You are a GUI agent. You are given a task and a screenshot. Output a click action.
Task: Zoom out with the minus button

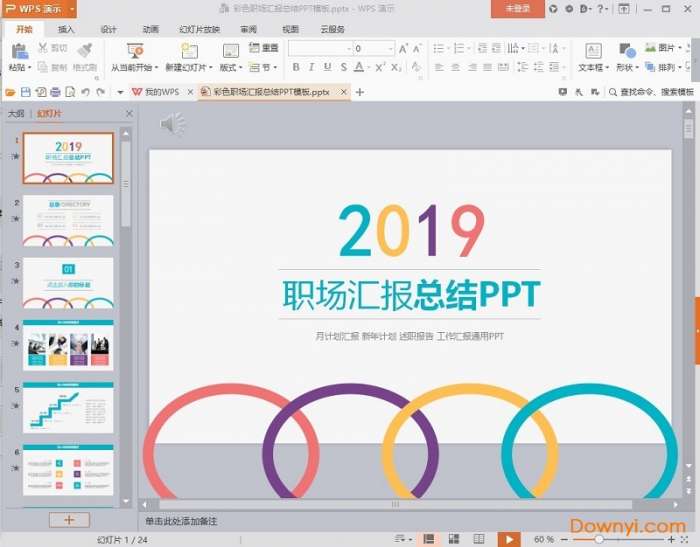[x=564, y=540]
